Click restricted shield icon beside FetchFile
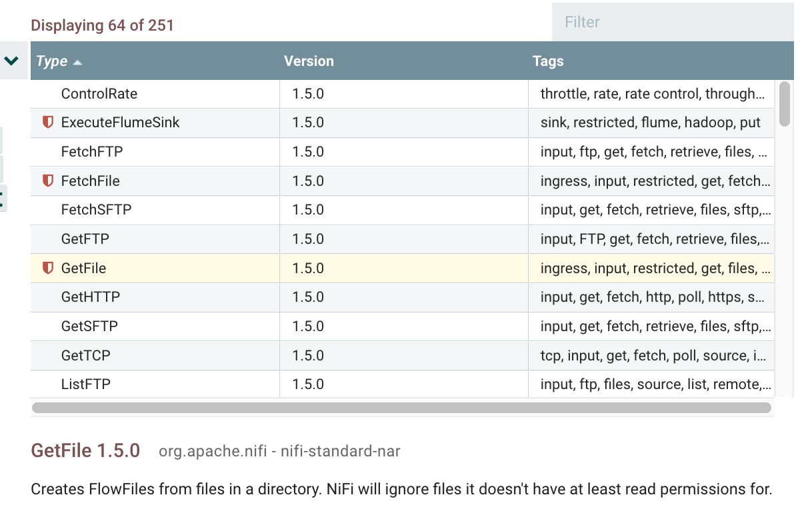Image resolution: width=812 pixels, height=517 pixels. [47, 181]
